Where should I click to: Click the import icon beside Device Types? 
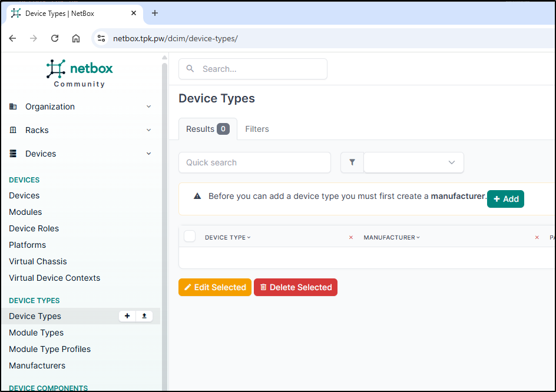144,316
